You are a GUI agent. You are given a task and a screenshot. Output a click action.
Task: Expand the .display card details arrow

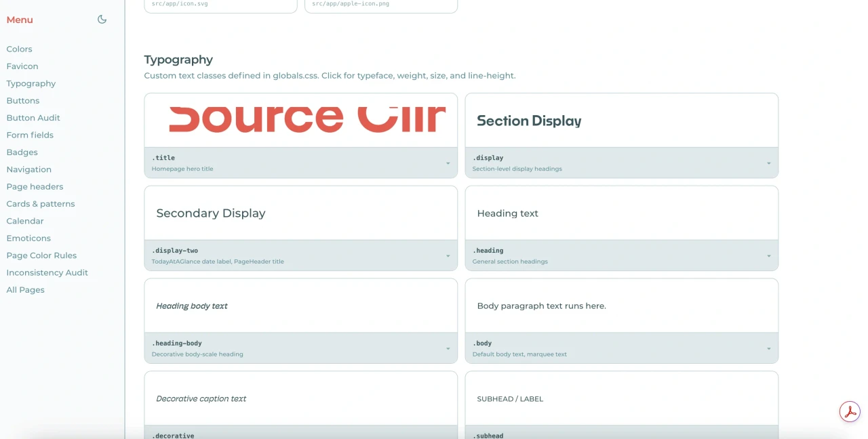click(x=769, y=163)
